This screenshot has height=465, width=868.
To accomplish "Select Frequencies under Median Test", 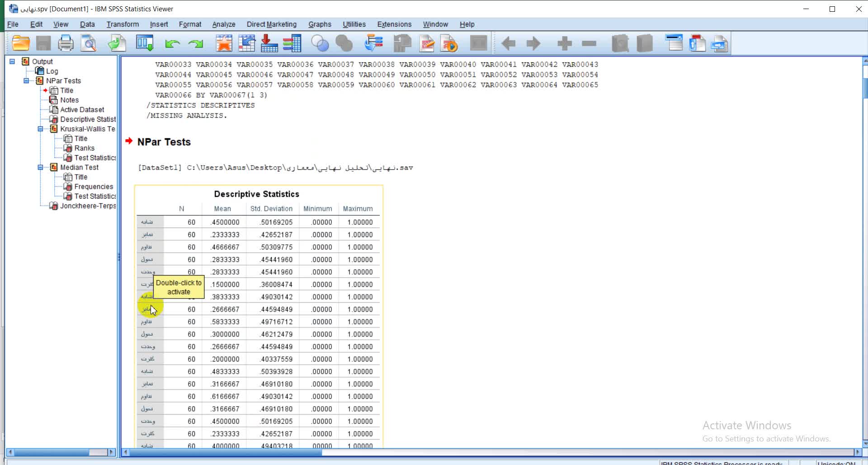I will coord(94,187).
